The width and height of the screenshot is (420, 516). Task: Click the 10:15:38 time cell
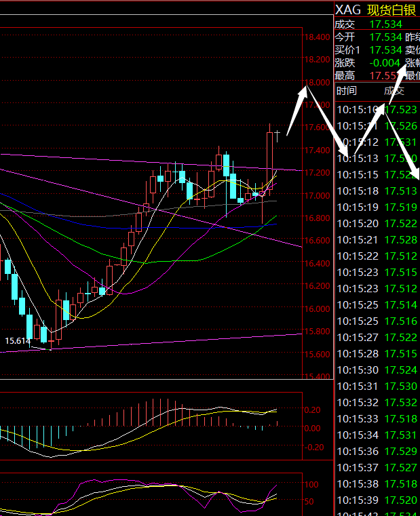(x=358, y=483)
